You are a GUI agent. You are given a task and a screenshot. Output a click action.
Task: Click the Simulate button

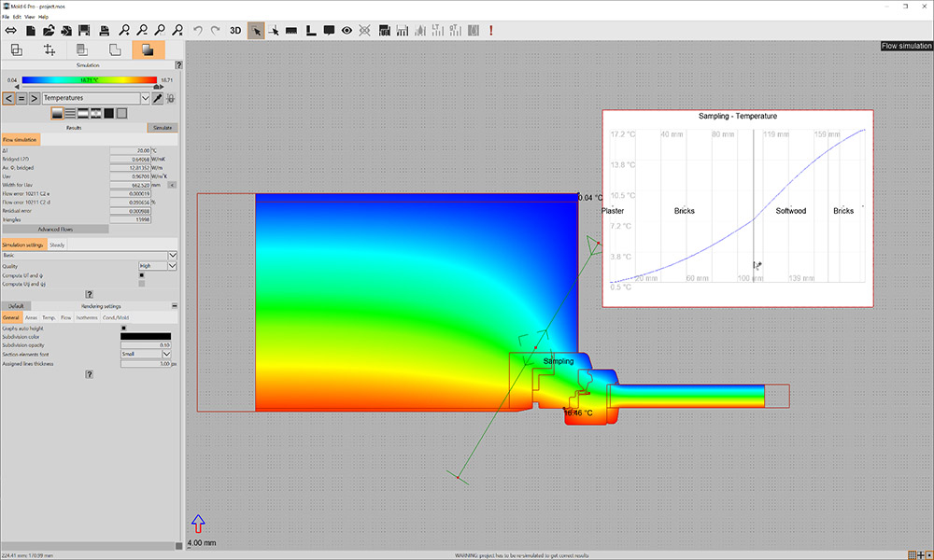(162, 127)
